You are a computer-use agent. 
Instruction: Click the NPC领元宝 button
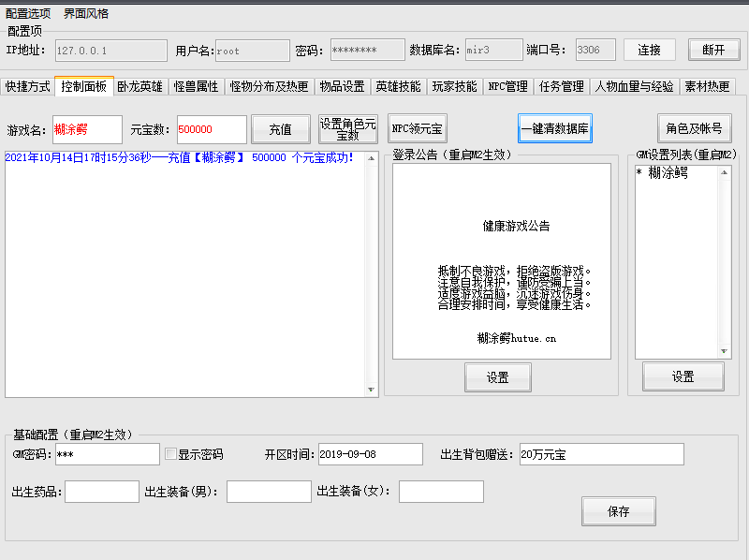417,128
